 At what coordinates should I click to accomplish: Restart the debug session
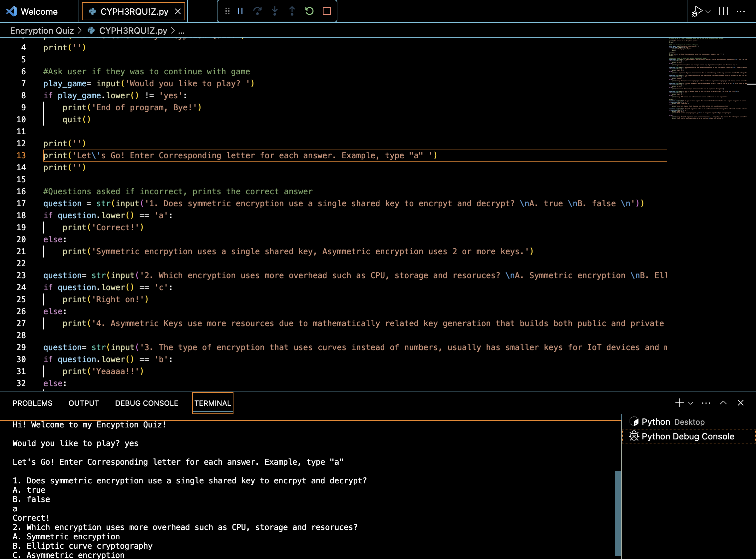(309, 11)
